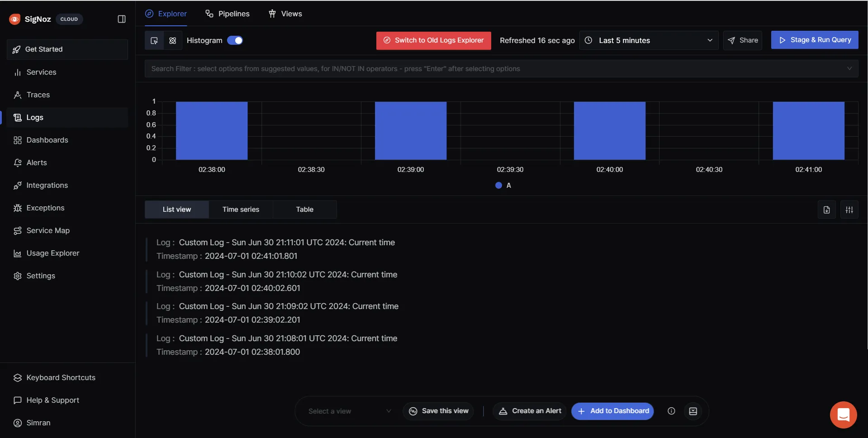Viewport: 868px width, 438px height.
Task: Open Usage Explorer
Action: coord(67,253)
